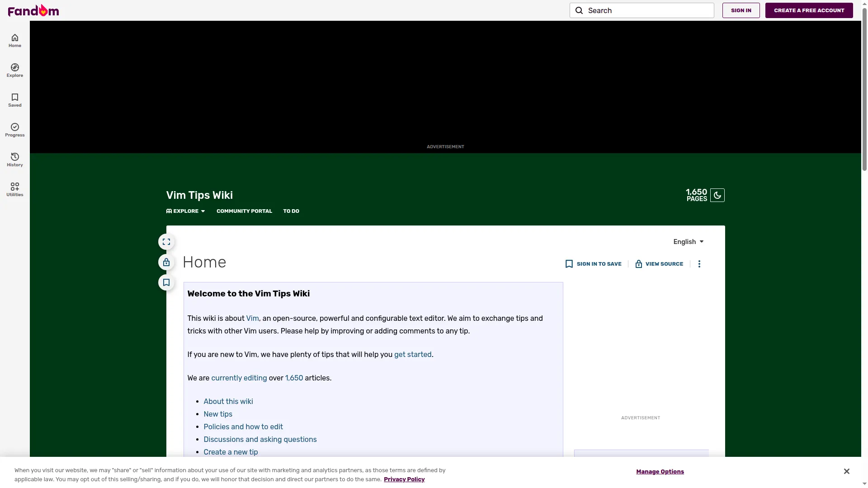Screen dimensions: 868x488
Task: Open Discussions and asking questions link
Action: (x=260, y=440)
